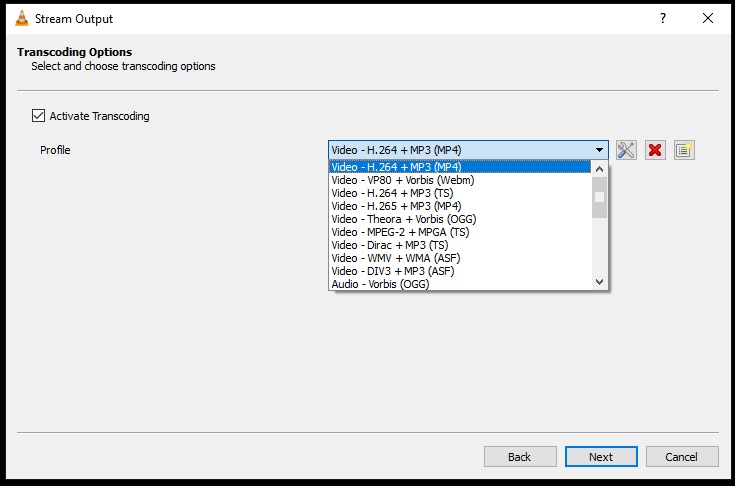
Task: Click the profile list scroll up arrow
Action: click(x=599, y=169)
